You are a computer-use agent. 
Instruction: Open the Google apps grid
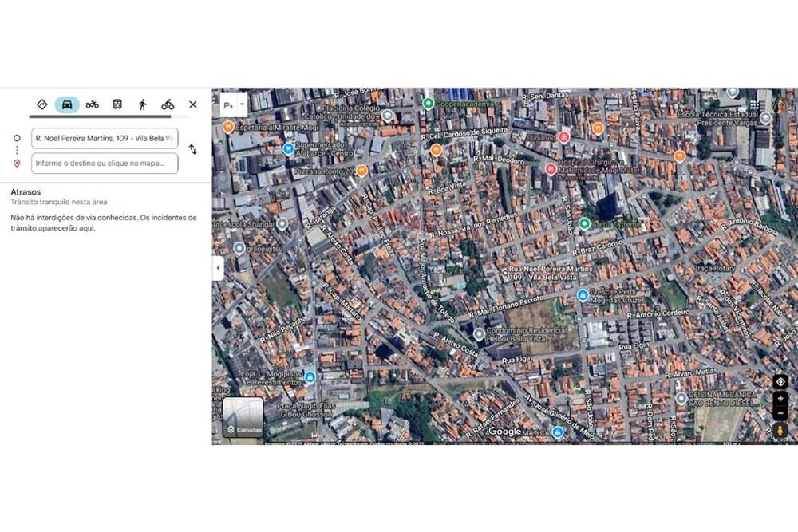pos(753,104)
